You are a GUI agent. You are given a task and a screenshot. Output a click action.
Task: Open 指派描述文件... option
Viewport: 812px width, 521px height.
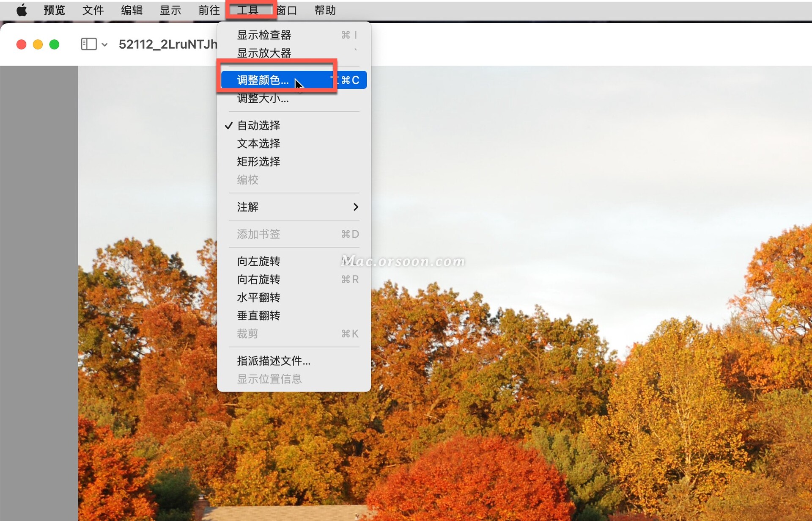(274, 361)
